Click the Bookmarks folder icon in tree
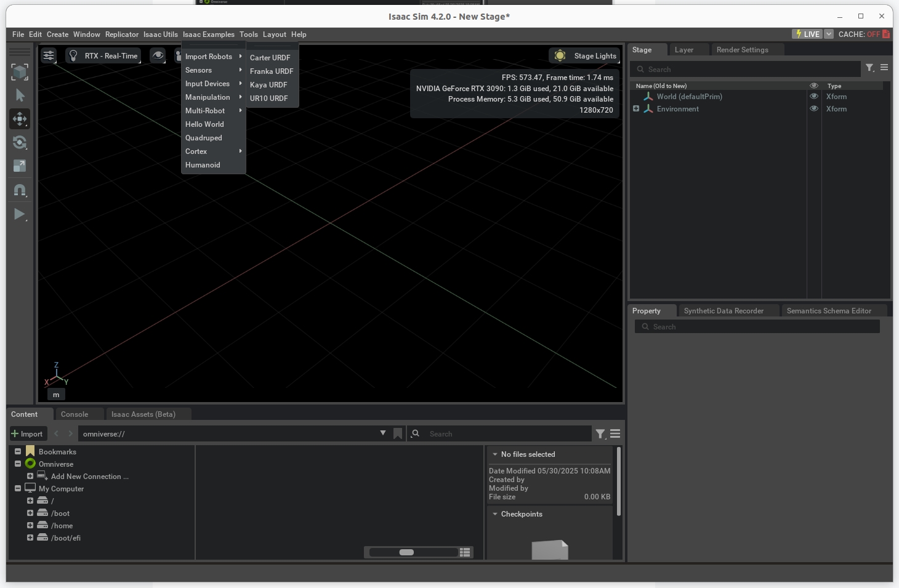 coord(30,451)
